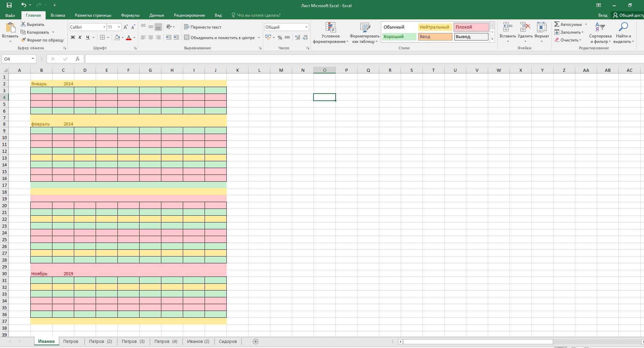Click the insert function fx icon
Image resolution: width=644 pixels, height=348 pixels.
tap(78, 59)
